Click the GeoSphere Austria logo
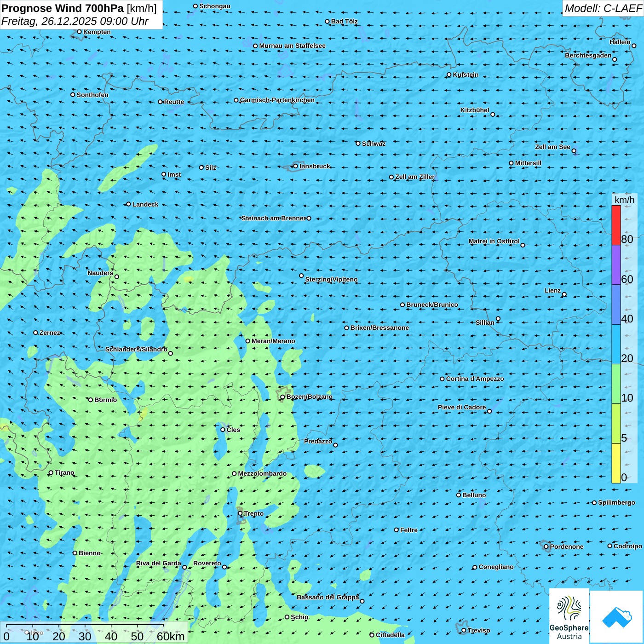This screenshot has height=644, width=644. click(x=569, y=616)
